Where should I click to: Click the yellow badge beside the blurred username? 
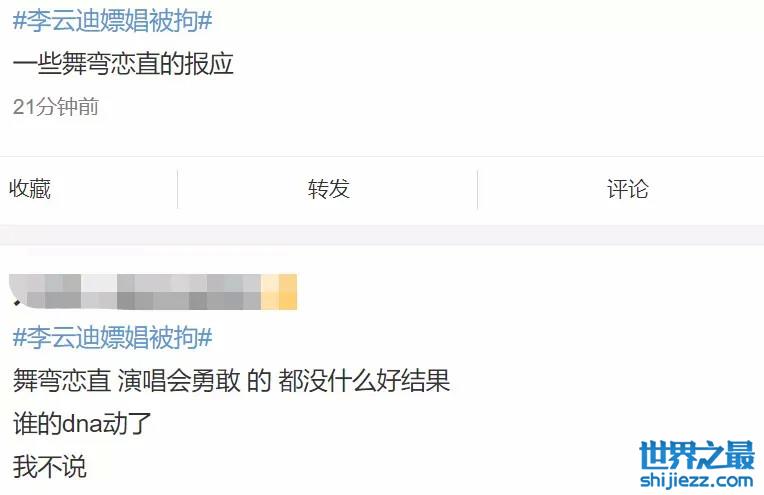point(279,291)
